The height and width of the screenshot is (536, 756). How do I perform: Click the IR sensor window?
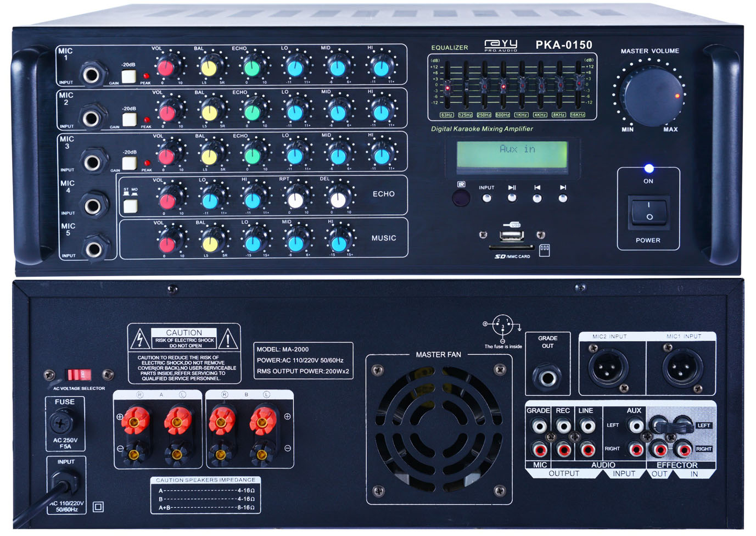[461, 198]
